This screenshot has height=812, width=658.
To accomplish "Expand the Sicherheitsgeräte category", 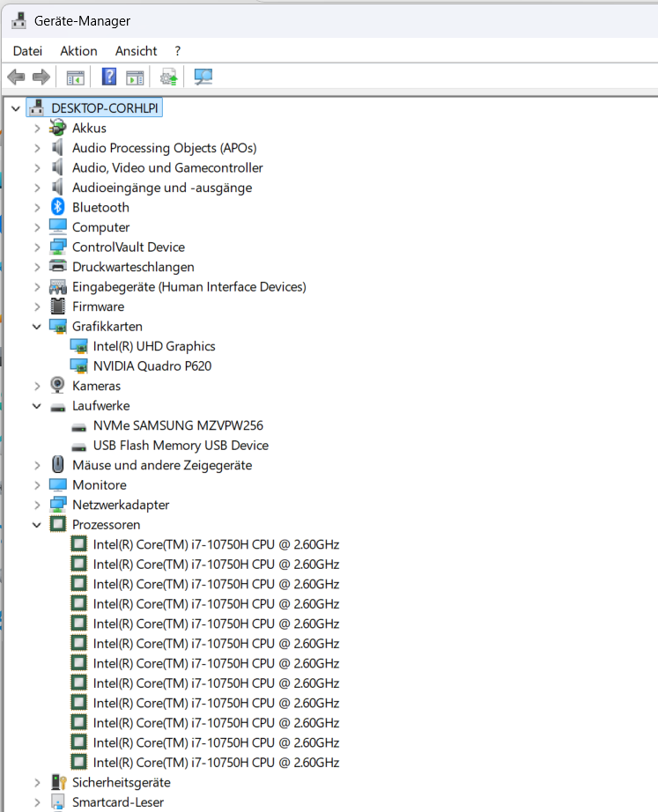I will click(37, 782).
